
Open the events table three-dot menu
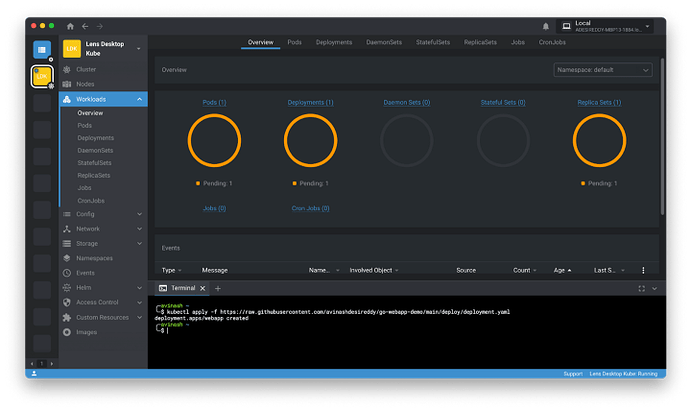coord(643,270)
